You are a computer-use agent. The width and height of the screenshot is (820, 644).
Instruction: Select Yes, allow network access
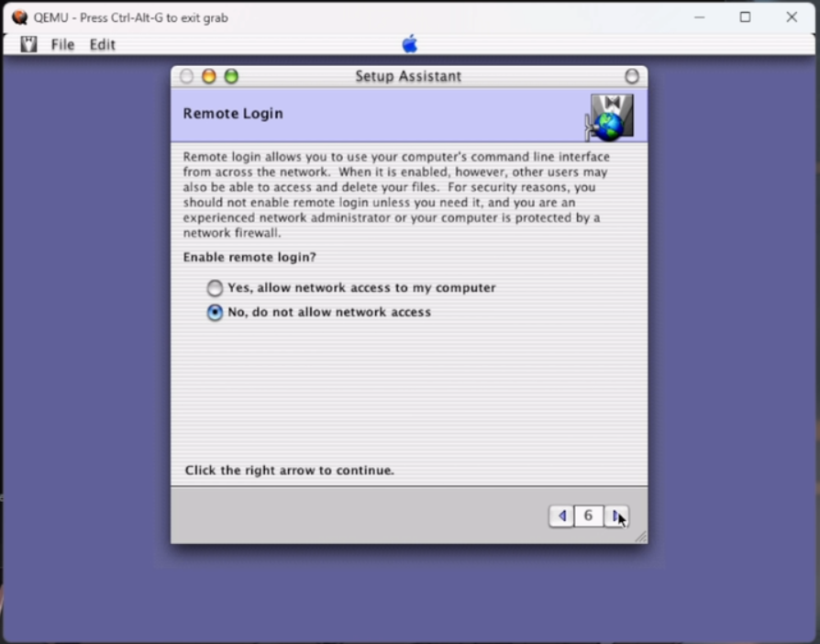(x=215, y=288)
